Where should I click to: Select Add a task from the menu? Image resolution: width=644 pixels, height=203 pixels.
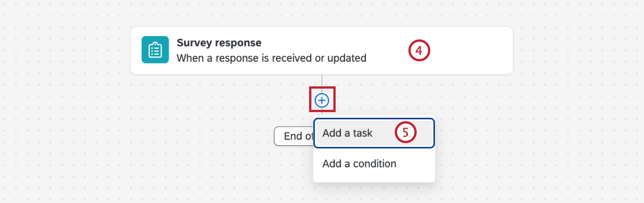[x=347, y=133]
